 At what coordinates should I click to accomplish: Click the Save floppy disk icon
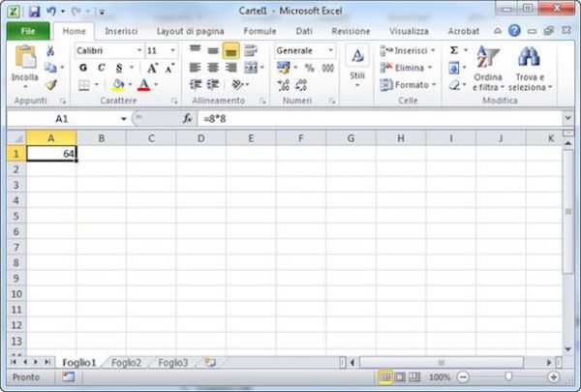pos(34,12)
